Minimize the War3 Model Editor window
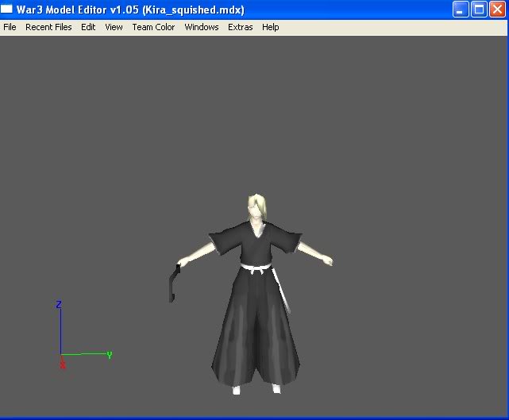This screenshot has height=420, width=509. pyautogui.click(x=460, y=9)
